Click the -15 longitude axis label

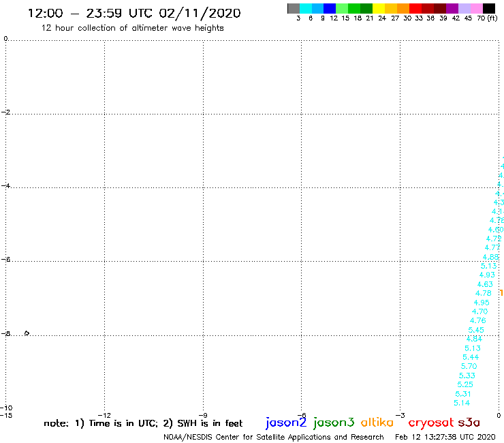point(6,415)
